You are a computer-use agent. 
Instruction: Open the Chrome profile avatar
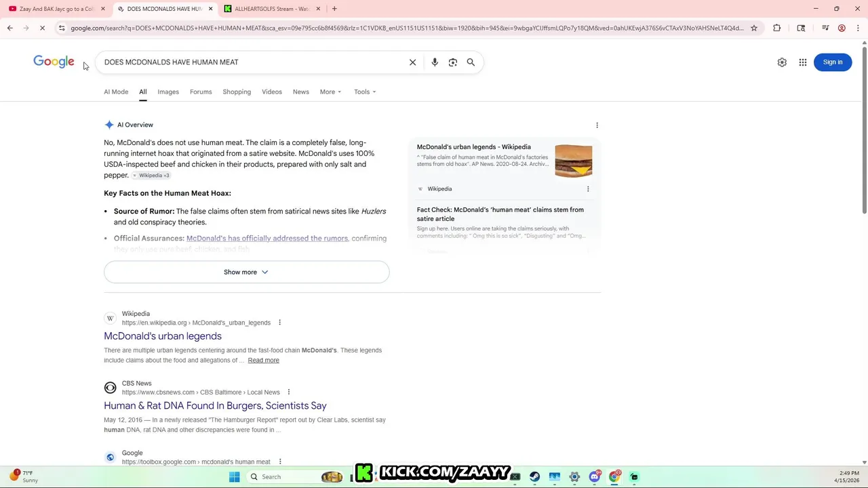(x=842, y=28)
